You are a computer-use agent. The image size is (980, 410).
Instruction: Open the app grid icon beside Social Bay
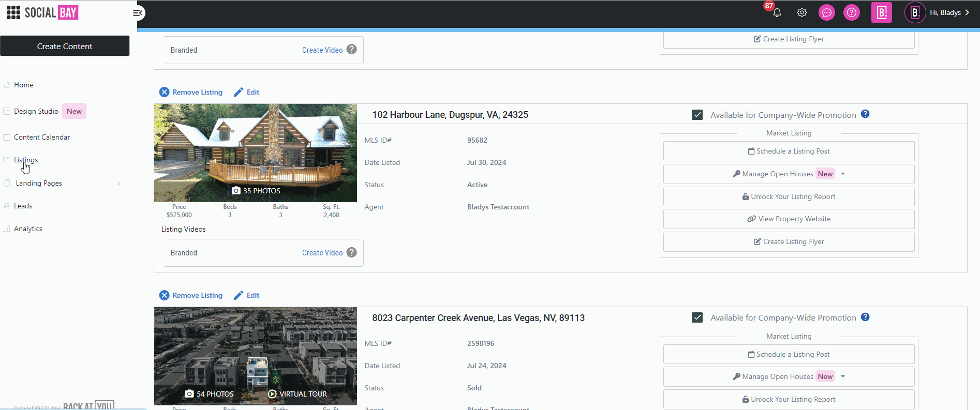click(x=13, y=12)
